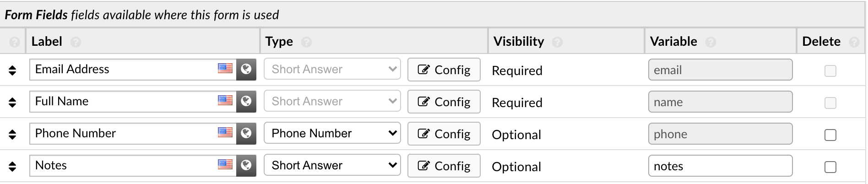Click sort handle arrows for Email Address row
The image size is (868, 184).
(12, 70)
